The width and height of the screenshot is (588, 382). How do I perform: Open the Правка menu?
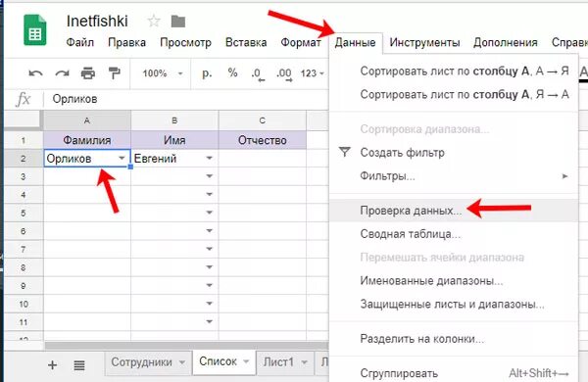126,42
